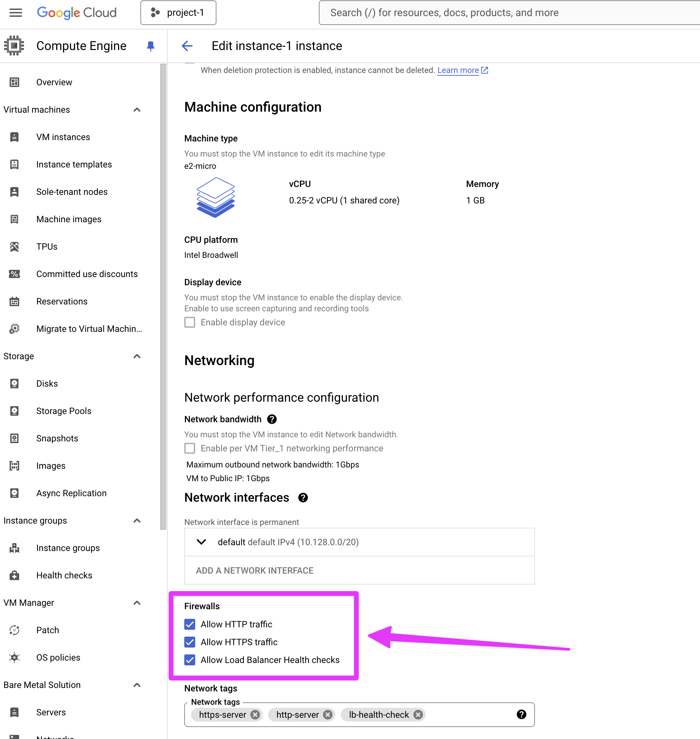
Task: Uncheck Allow HTTPS traffic checkbox
Action: tap(189, 642)
